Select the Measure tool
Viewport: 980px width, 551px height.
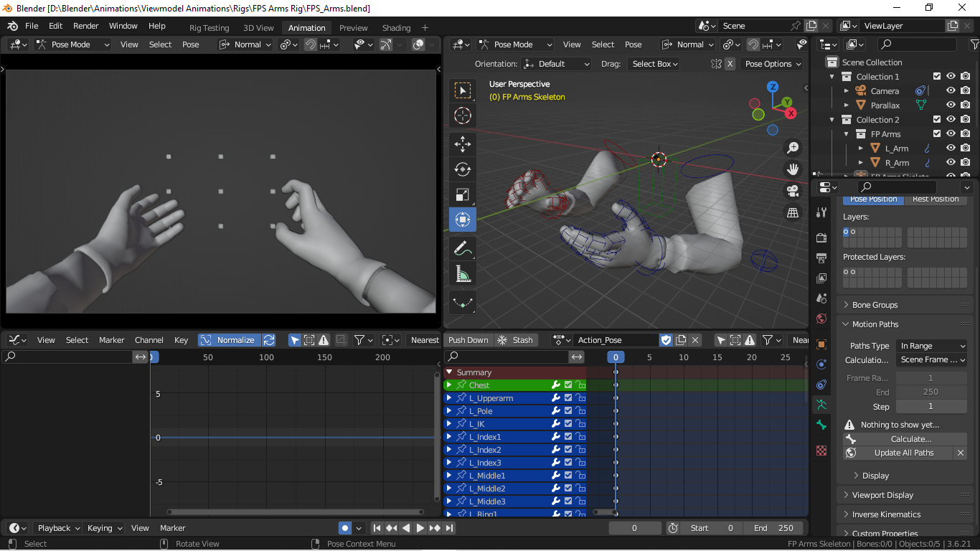tap(463, 273)
